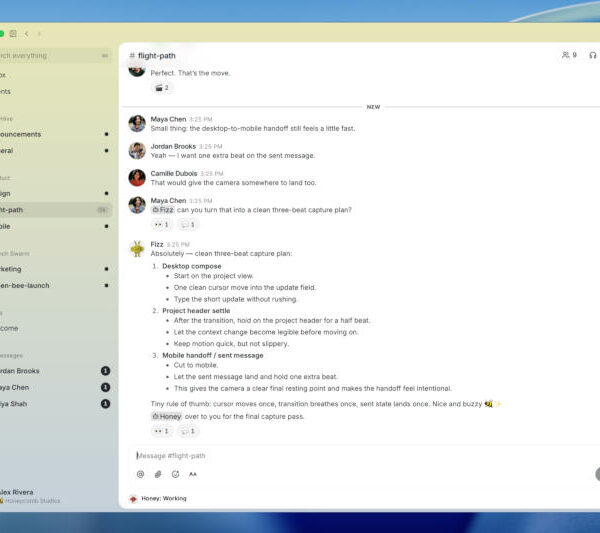Open the emoji picker in composer
The width and height of the screenshot is (600, 533).
[x=175, y=474]
